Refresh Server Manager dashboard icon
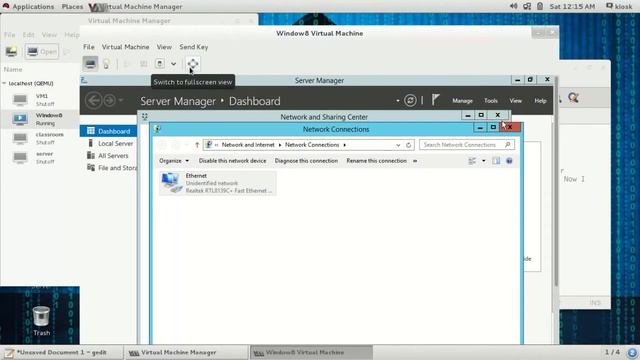Screen dimensions: 640x360 point(410,100)
